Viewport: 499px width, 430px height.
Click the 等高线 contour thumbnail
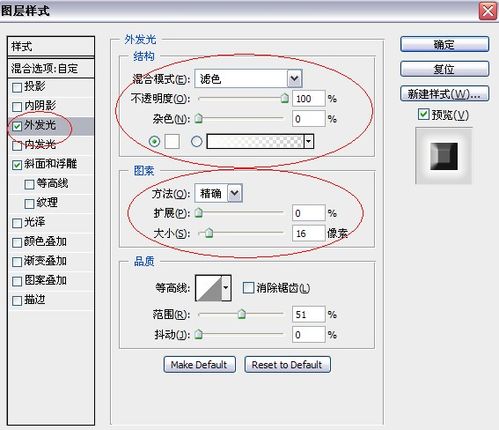(x=209, y=288)
